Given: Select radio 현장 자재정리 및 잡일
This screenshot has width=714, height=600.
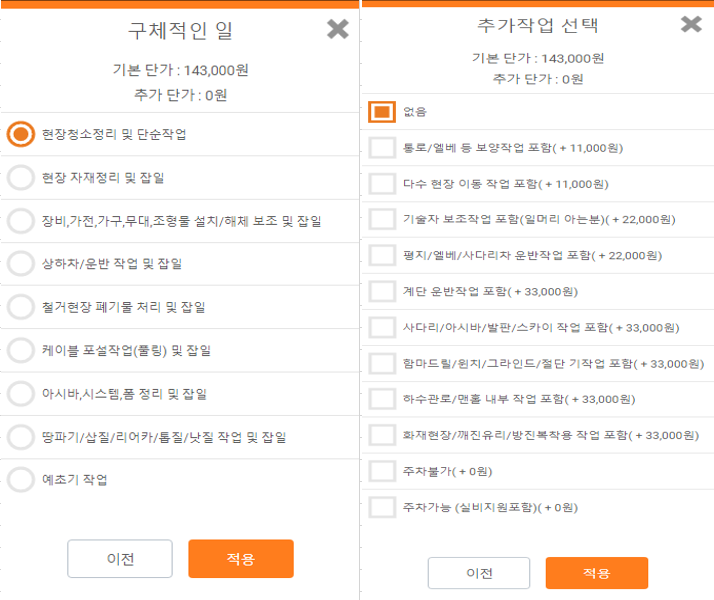Looking at the screenshot, I should pyautogui.click(x=20, y=178).
